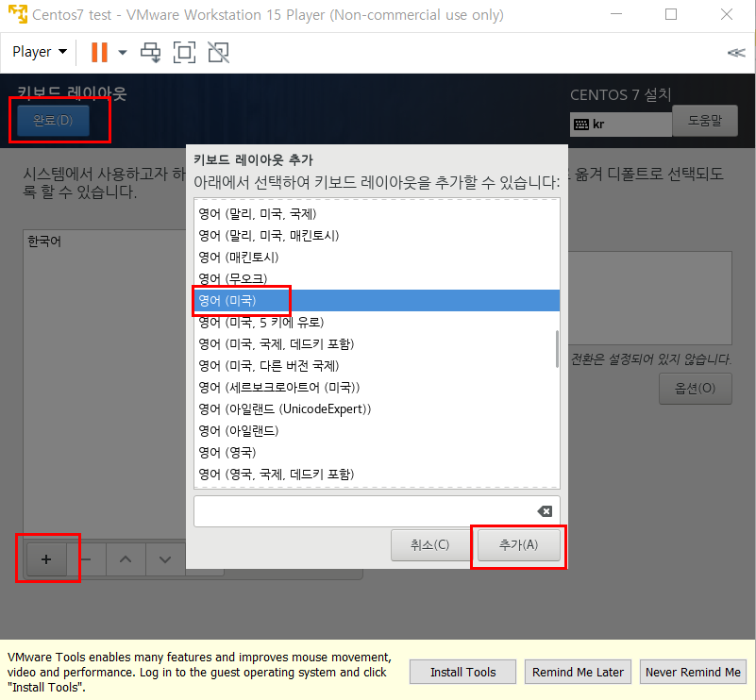Click the 완료(D) done button
The image size is (756, 700).
(53, 120)
